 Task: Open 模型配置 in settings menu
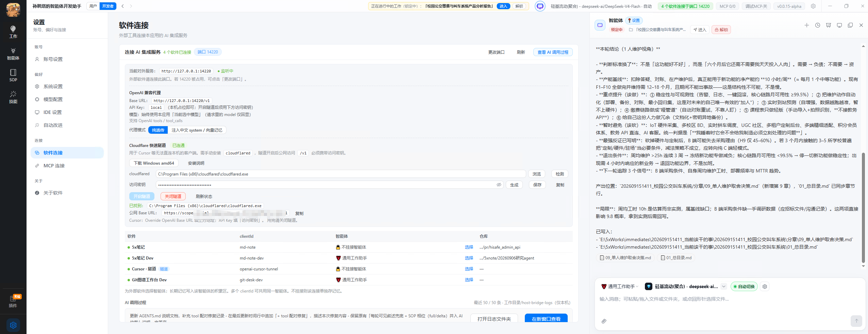tap(67, 99)
